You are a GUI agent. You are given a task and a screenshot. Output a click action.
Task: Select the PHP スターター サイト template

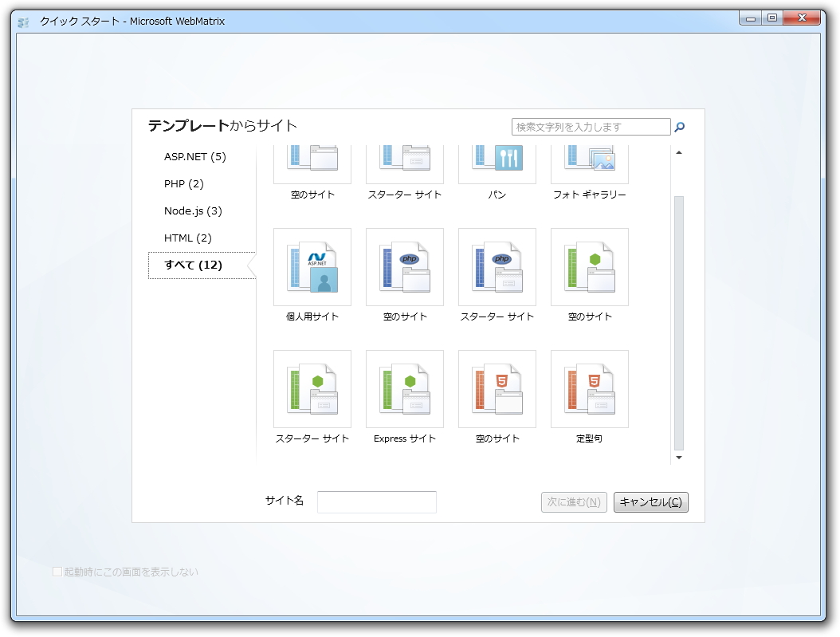[497, 267]
